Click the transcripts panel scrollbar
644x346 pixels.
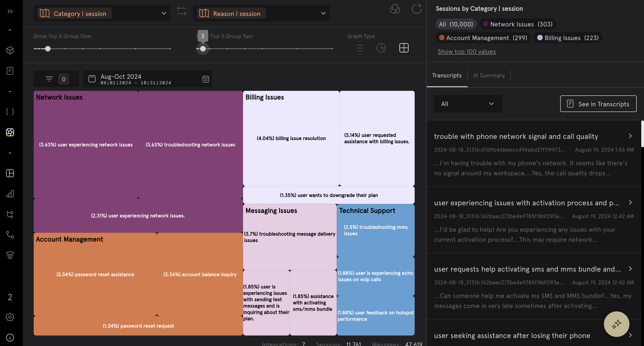pos(642,134)
